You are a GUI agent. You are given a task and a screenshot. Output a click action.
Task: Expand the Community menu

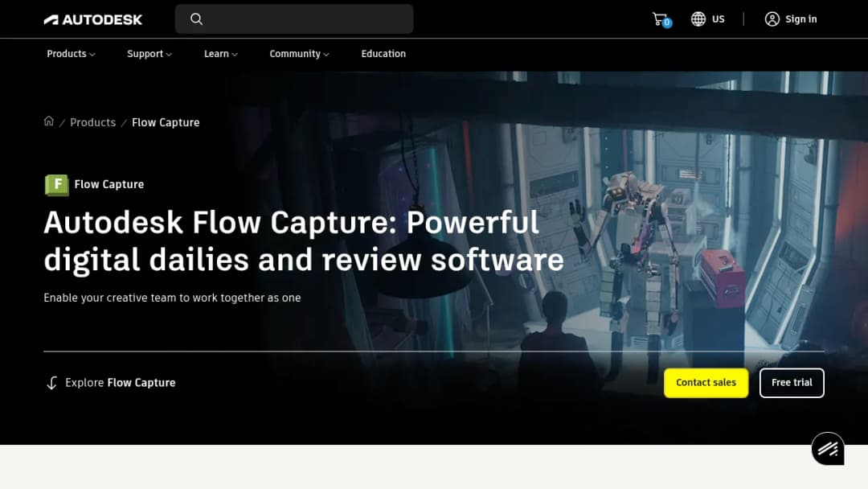pyautogui.click(x=300, y=54)
